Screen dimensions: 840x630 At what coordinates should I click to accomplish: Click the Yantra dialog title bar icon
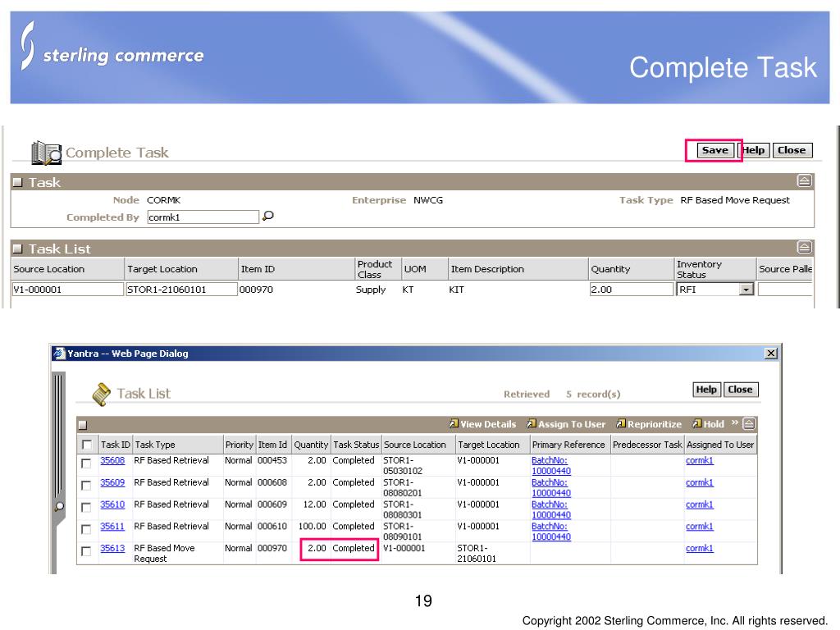point(59,353)
